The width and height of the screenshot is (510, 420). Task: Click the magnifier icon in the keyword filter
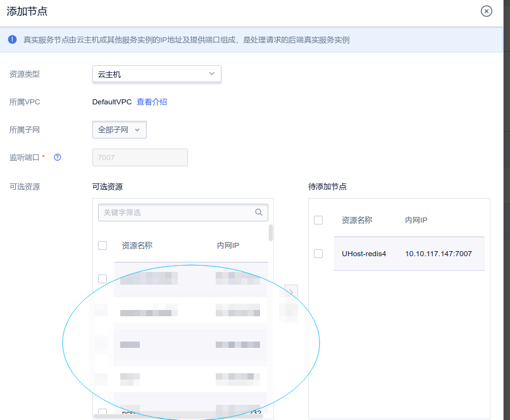pyautogui.click(x=258, y=213)
